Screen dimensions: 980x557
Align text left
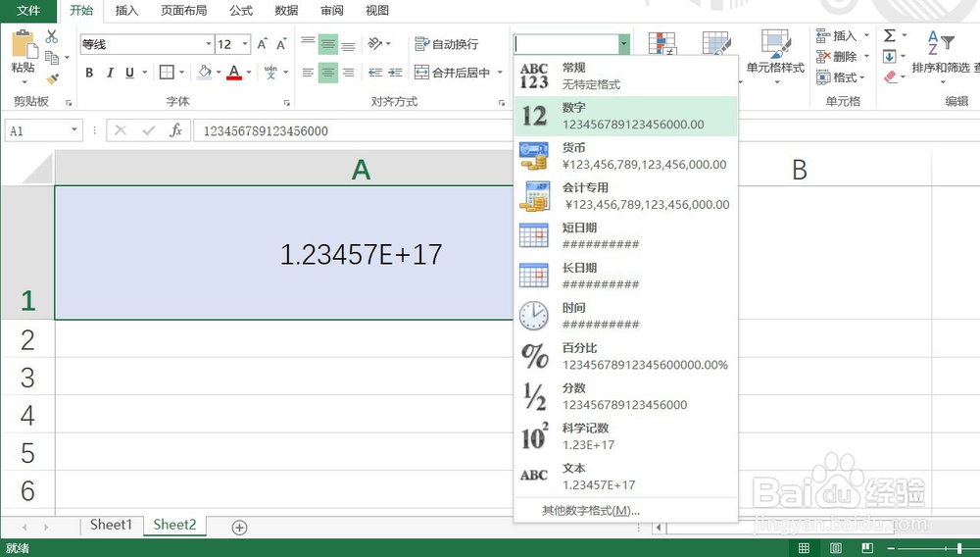[x=308, y=73]
